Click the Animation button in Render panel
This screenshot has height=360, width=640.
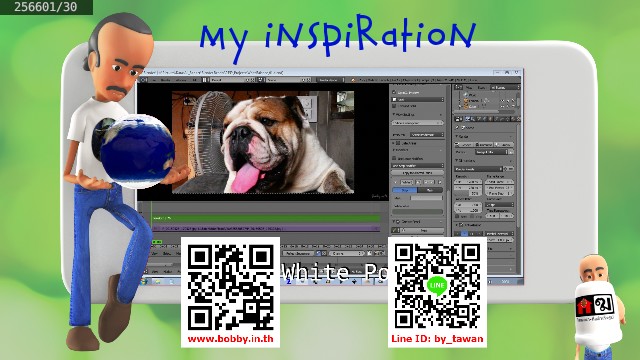coord(484,144)
